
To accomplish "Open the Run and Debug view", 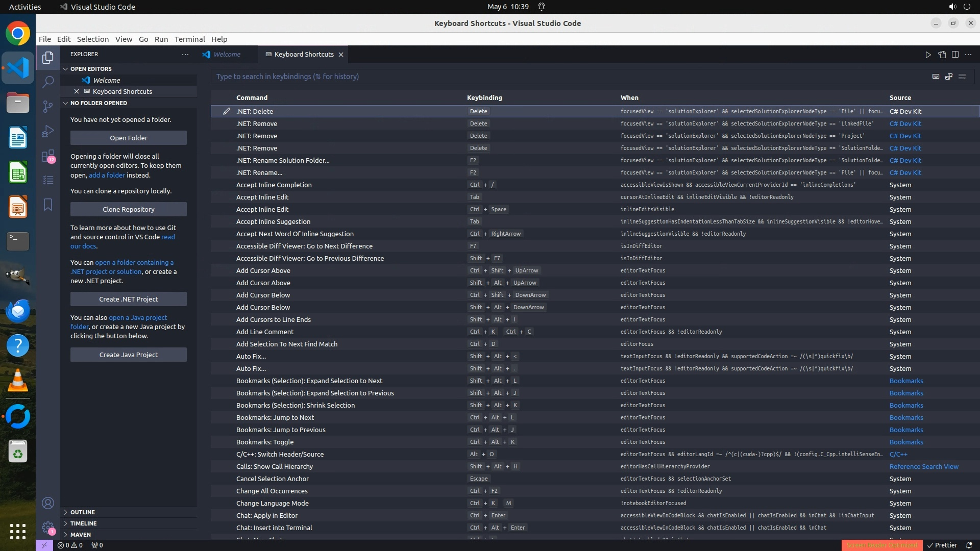I will (x=48, y=131).
